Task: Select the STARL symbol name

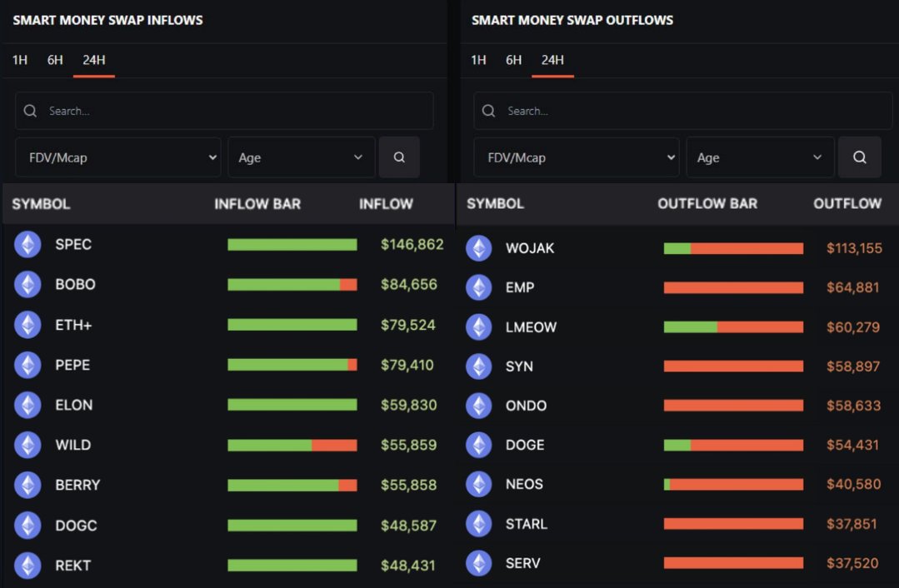Action: [x=527, y=524]
